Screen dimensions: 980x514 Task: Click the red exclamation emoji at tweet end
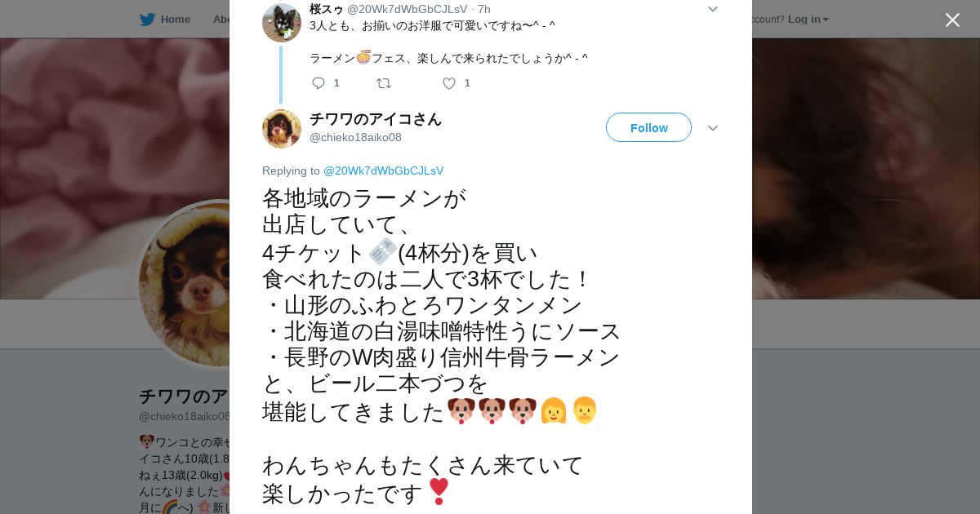(x=439, y=491)
